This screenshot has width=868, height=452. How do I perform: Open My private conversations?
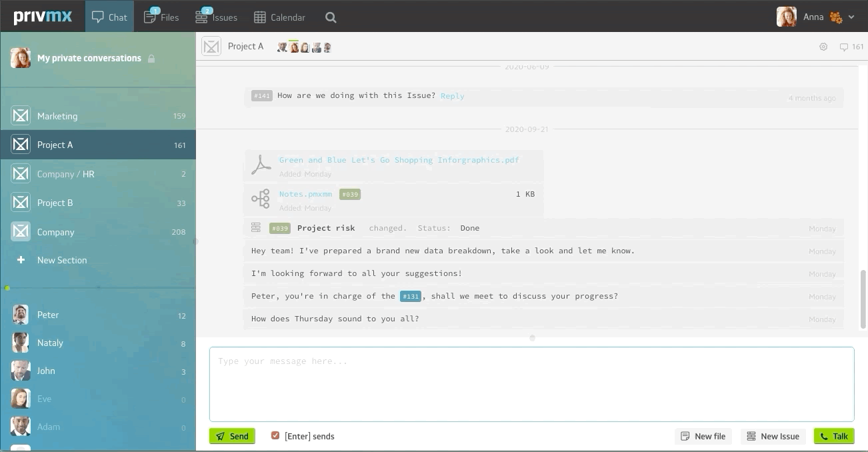(x=98, y=58)
